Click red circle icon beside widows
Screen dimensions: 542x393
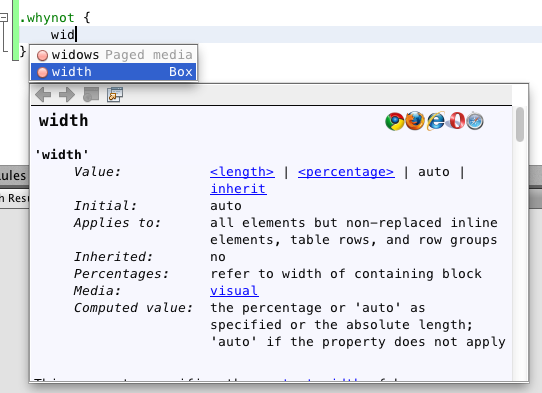pyautogui.click(x=43, y=55)
